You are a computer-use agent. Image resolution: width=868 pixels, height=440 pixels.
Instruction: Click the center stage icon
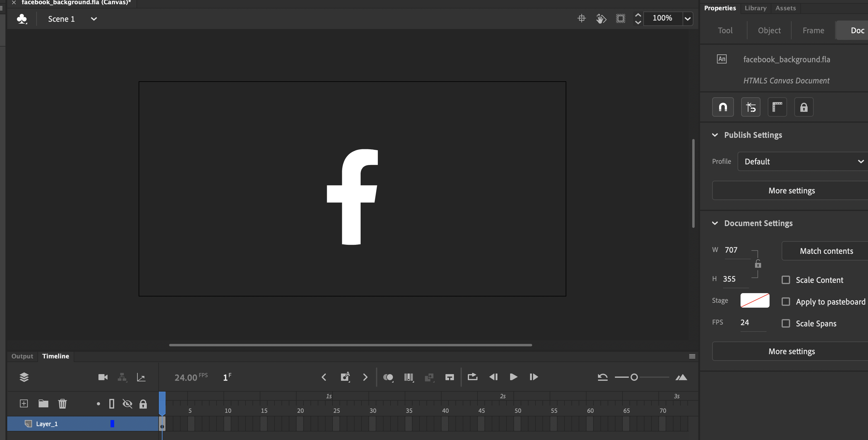582,18
